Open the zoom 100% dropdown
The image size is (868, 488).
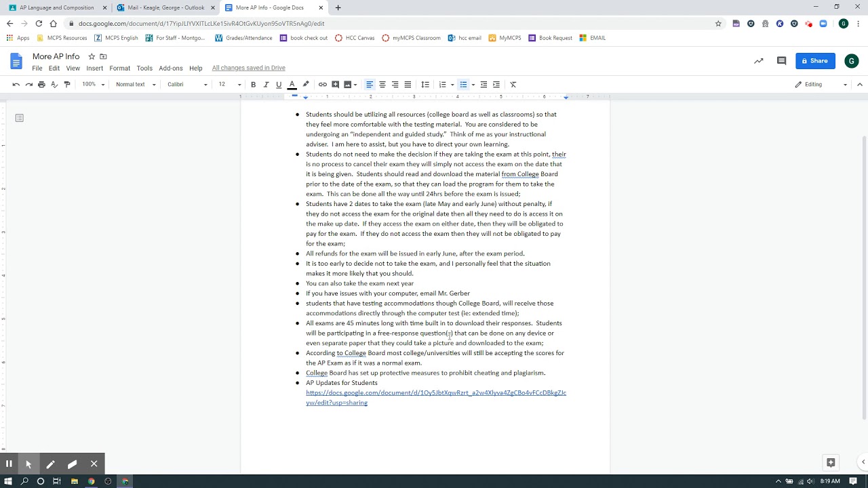pyautogui.click(x=94, y=84)
